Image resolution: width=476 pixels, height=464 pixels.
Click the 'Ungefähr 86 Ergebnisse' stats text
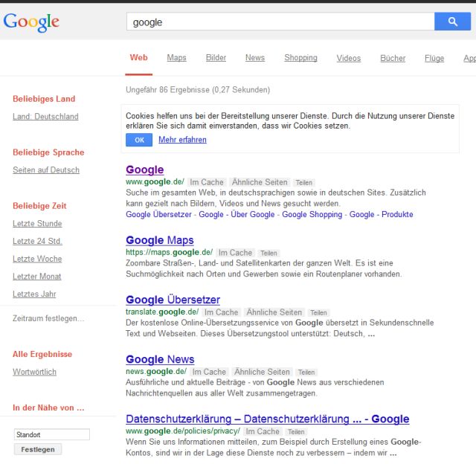coord(198,90)
